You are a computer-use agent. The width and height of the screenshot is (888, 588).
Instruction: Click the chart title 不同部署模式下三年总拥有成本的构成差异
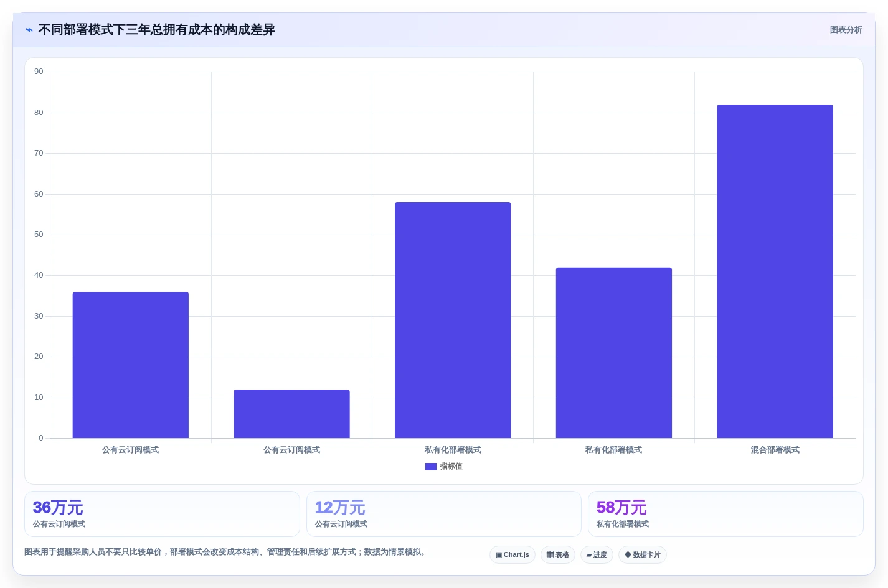[156, 30]
